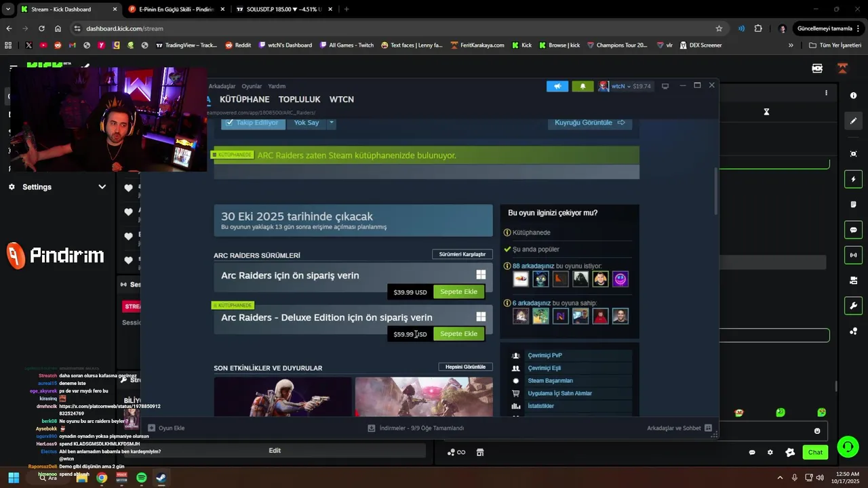Open TradingView bookmark
The height and width of the screenshot is (488, 868).
click(x=186, y=45)
